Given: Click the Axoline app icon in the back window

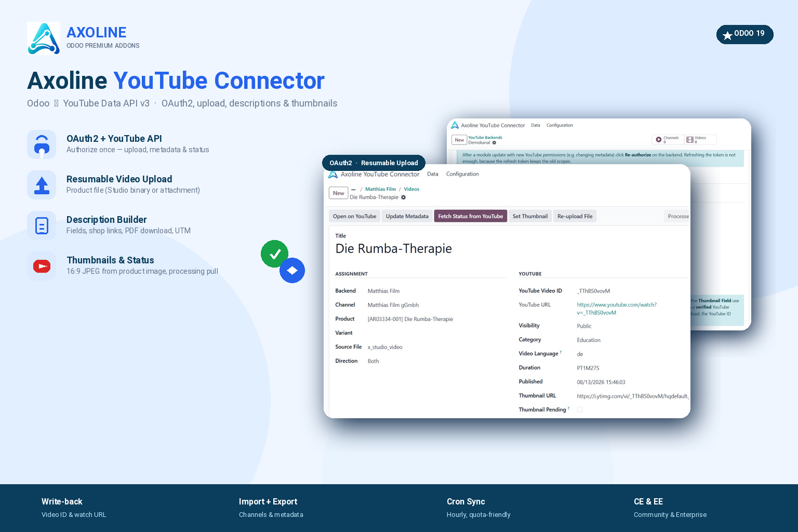Looking at the screenshot, I should coord(455,125).
